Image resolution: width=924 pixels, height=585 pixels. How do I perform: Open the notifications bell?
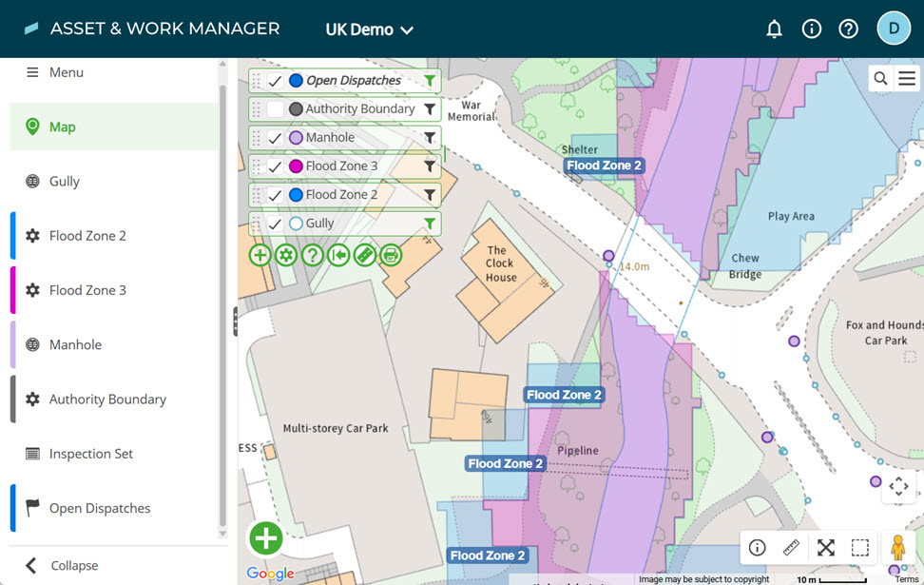click(774, 29)
